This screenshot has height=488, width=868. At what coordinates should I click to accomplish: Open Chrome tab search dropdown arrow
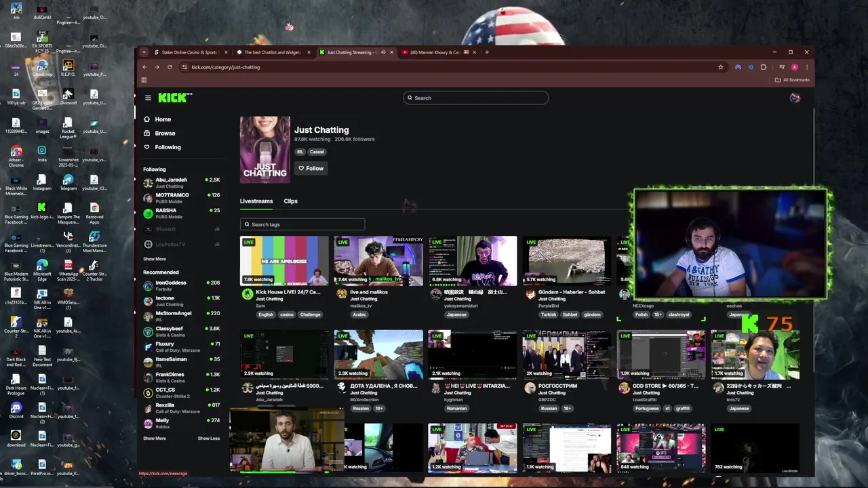[144, 52]
